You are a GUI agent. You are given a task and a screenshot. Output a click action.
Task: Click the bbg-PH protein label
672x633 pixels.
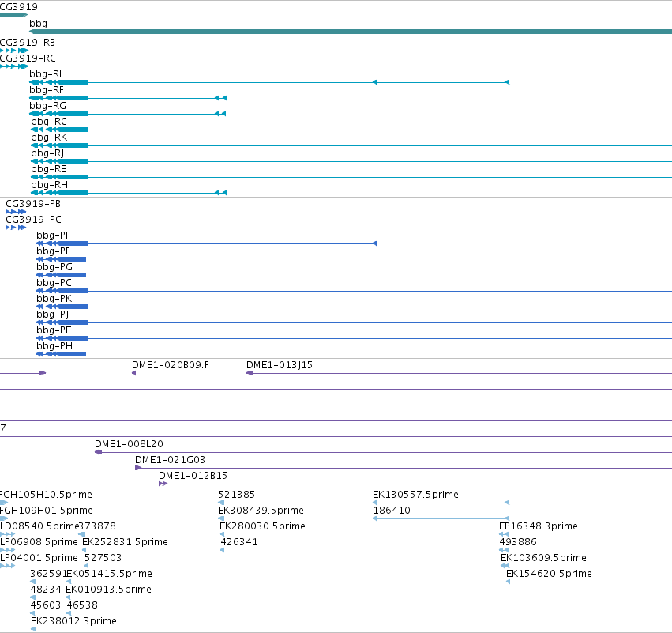54,346
